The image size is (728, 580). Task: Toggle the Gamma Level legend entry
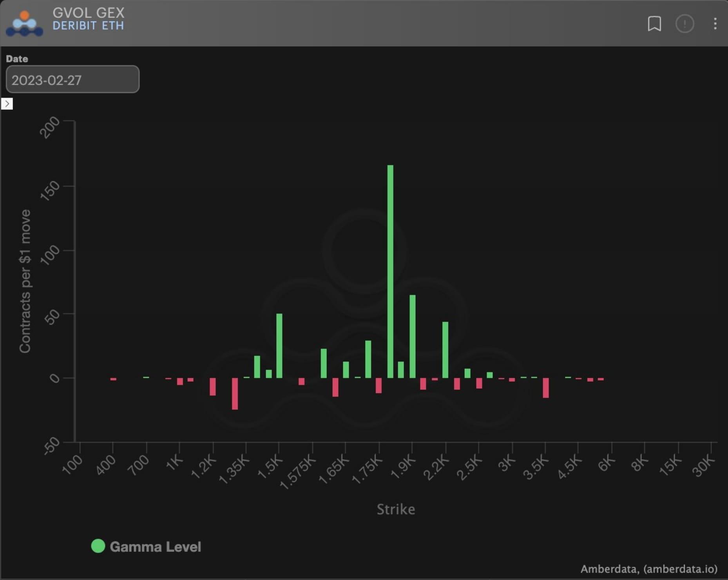(x=146, y=546)
